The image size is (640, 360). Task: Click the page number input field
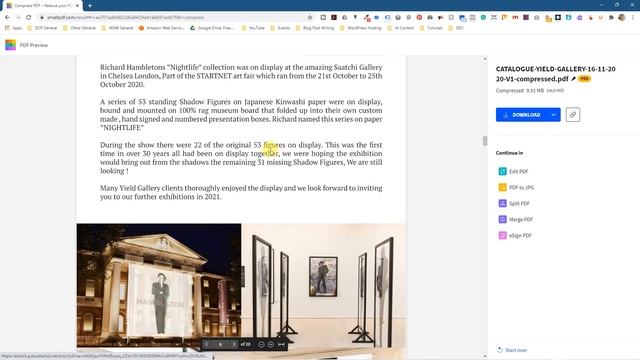tap(220, 344)
